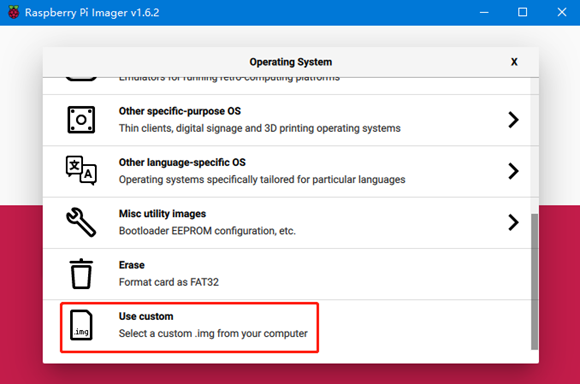Click the .img file icon
The width and height of the screenshot is (580, 384).
pos(81,325)
